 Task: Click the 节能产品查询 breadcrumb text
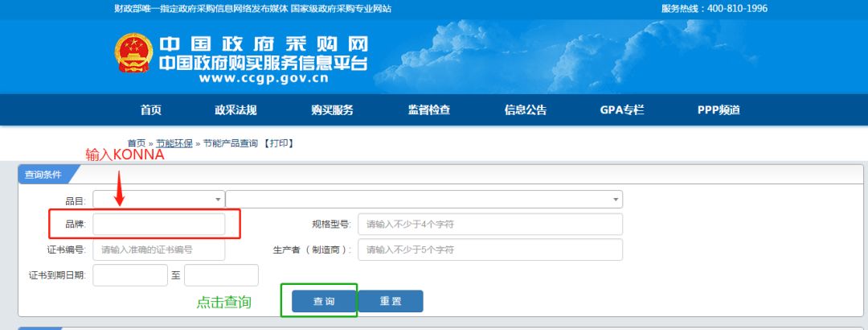tap(231, 143)
